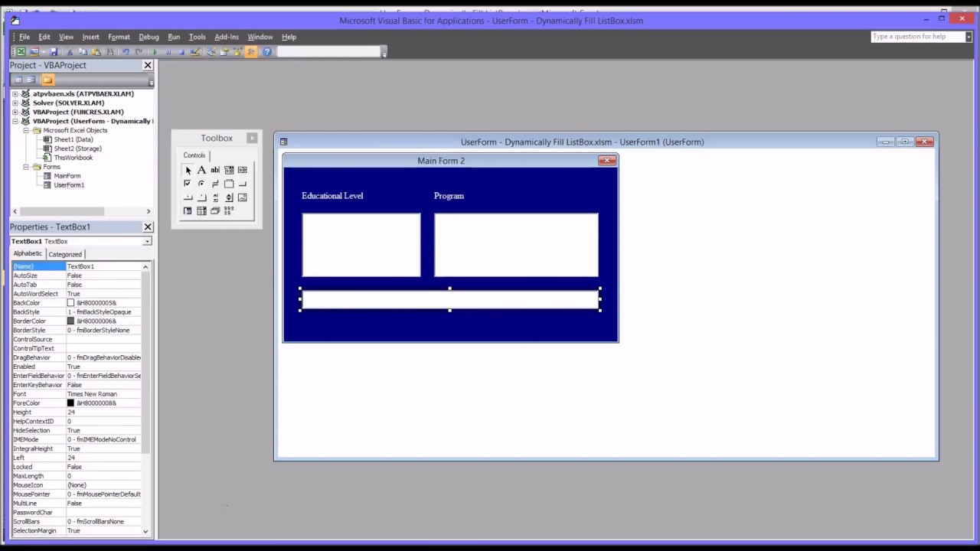Image resolution: width=980 pixels, height=551 pixels.
Task: Click the Reset stop square icon
Action: (181, 52)
